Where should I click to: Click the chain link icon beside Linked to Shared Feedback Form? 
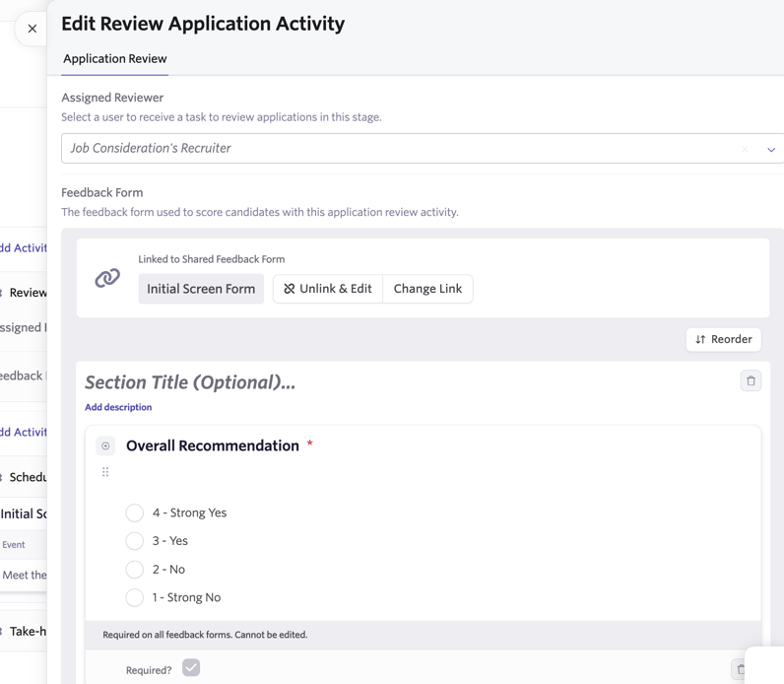(107, 278)
